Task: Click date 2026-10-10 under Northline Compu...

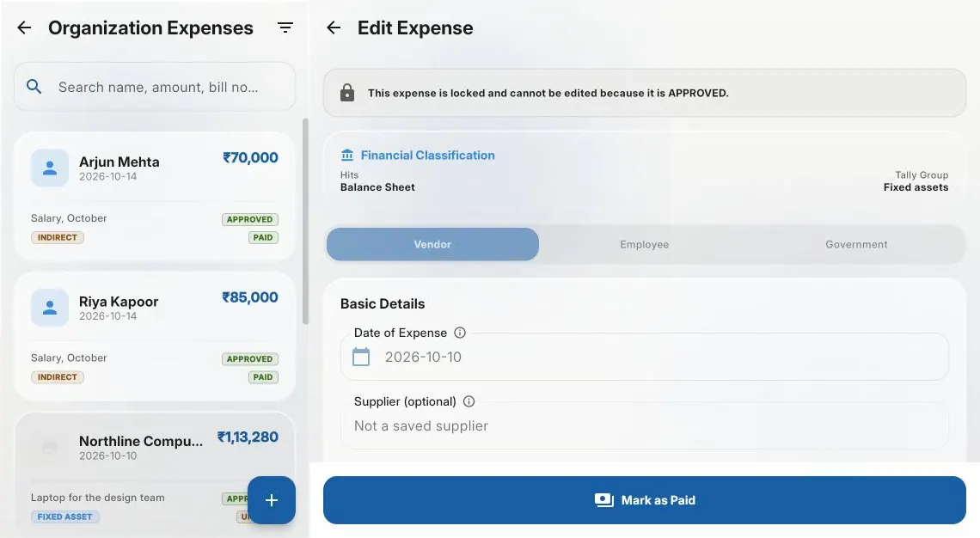Action: click(x=107, y=456)
